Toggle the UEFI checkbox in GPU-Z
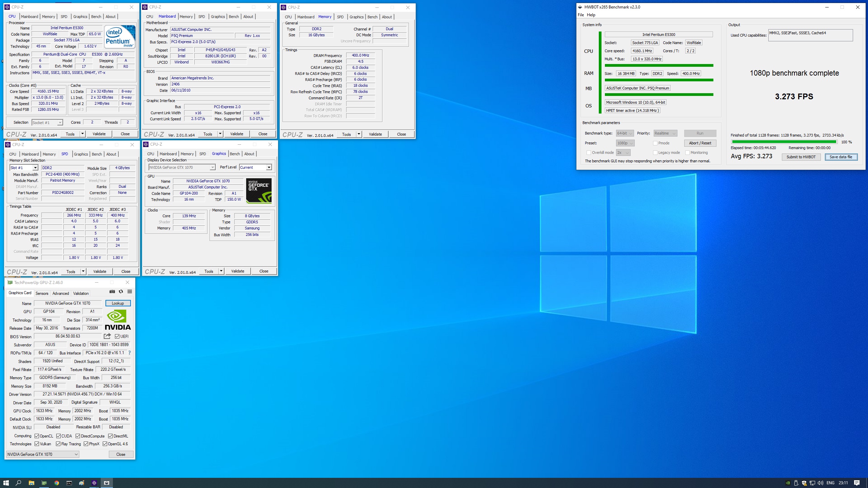Image resolution: width=868 pixels, height=488 pixels. tap(117, 336)
